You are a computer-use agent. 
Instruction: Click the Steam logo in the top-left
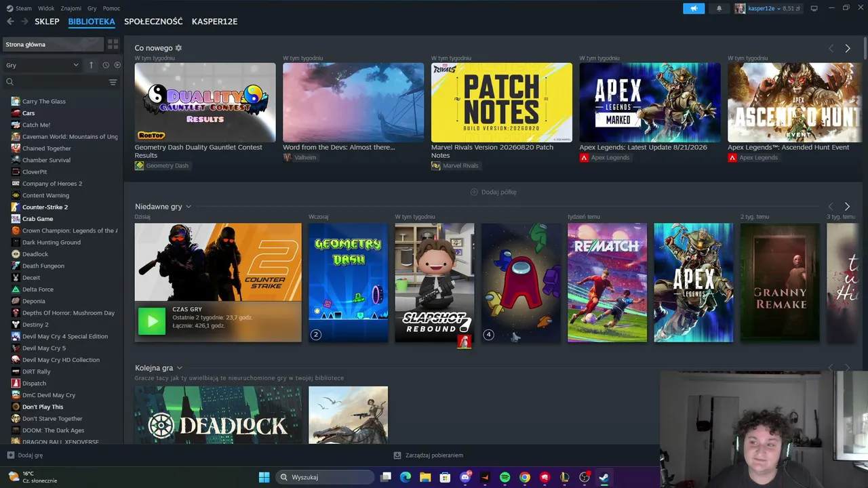9,8
